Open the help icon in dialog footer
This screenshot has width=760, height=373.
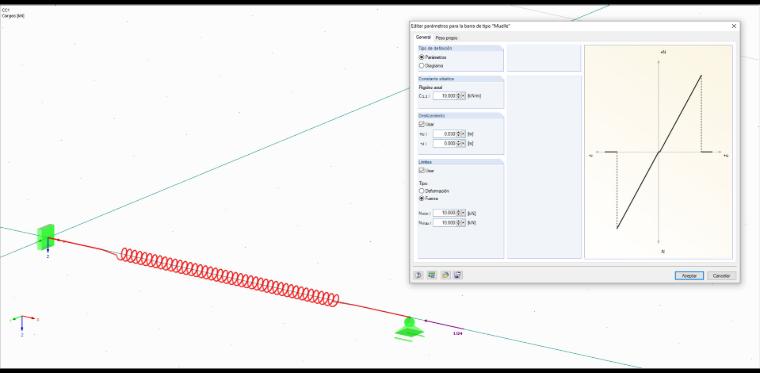(x=419, y=275)
